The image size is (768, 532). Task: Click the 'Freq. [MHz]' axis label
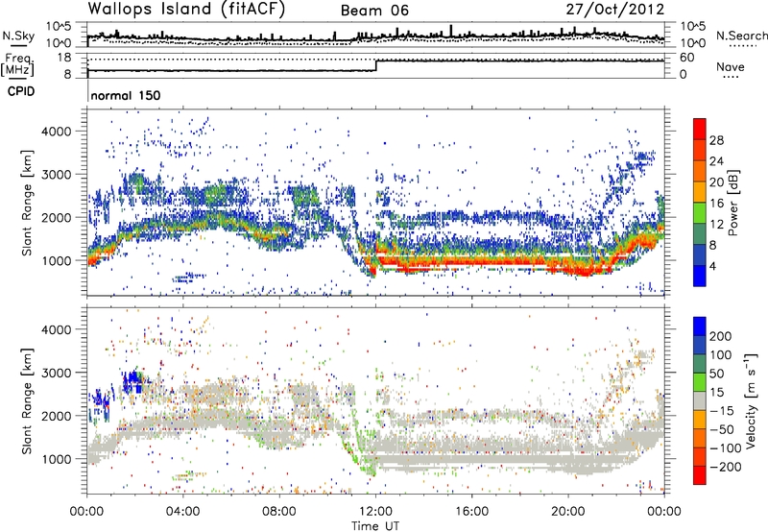click(17, 64)
